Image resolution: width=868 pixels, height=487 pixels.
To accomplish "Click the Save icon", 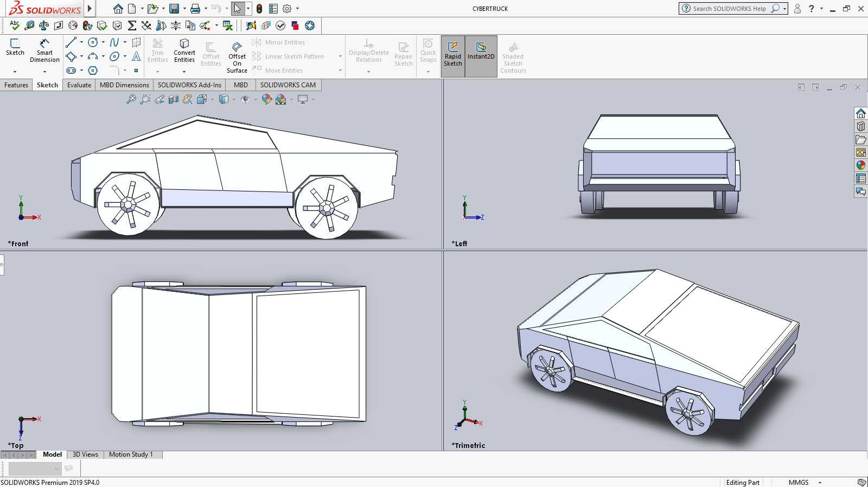I will tap(174, 9).
